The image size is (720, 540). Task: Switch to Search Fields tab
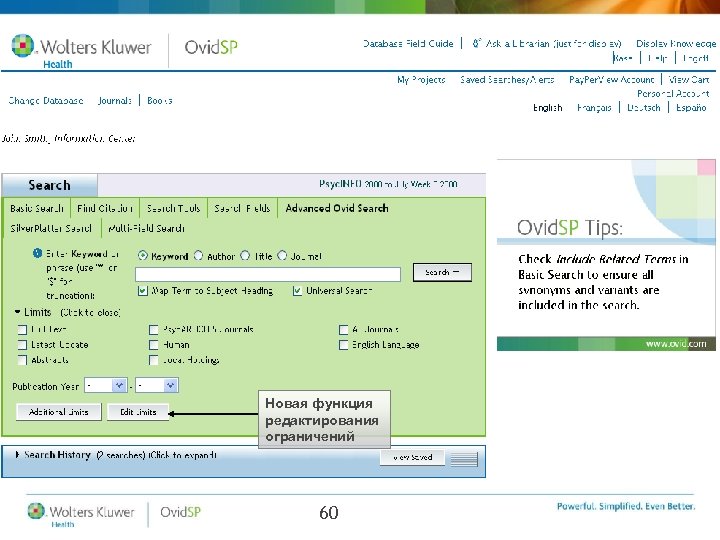242,208
